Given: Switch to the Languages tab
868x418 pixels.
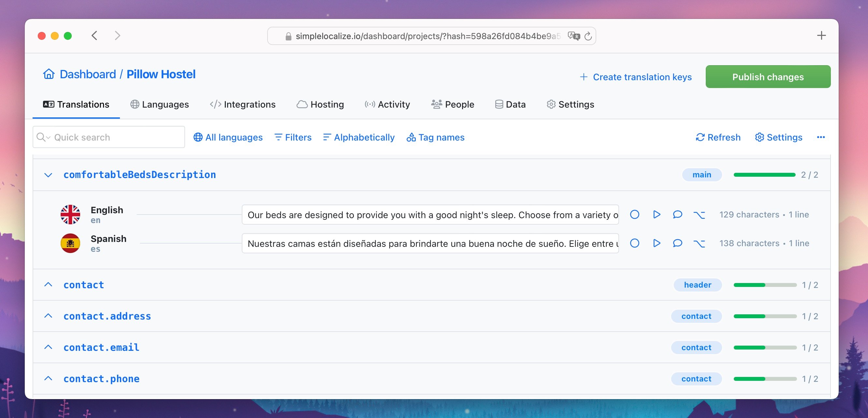Looking at the screenshot, I should click(x=160, y=104).
